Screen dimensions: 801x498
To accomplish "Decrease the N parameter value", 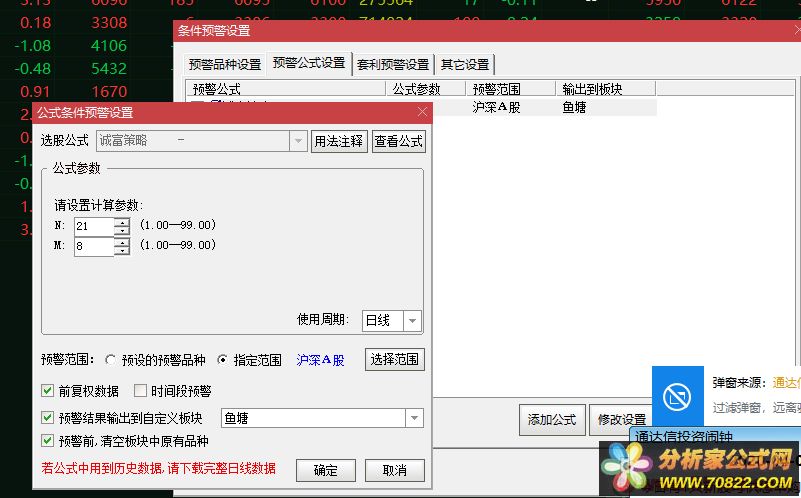I will [122, 230].
